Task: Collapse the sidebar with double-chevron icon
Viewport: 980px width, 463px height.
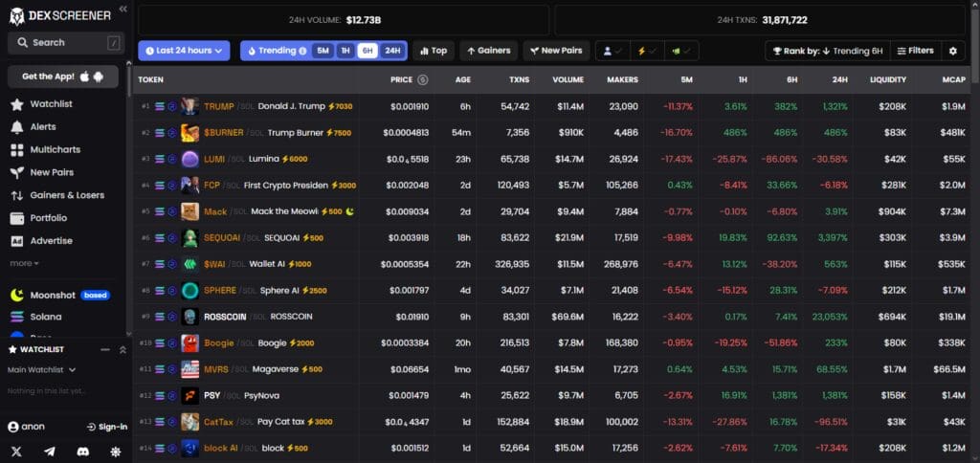Action: click(x=123, y=9)
